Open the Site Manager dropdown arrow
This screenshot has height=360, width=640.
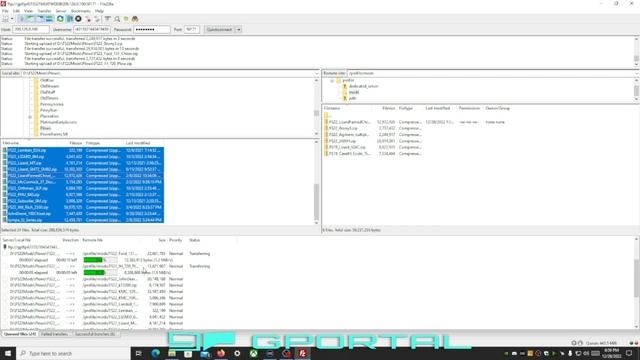pyautogui.click(x=12, y=19)
